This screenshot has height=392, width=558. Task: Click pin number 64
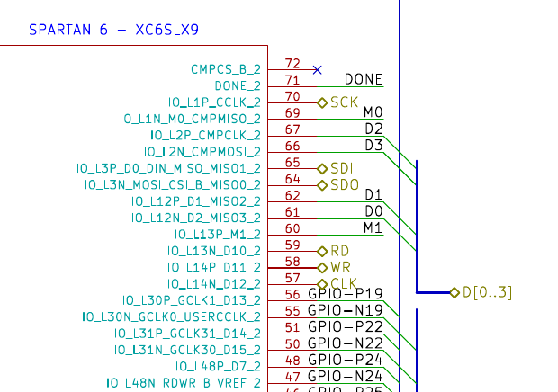[292, 179]
